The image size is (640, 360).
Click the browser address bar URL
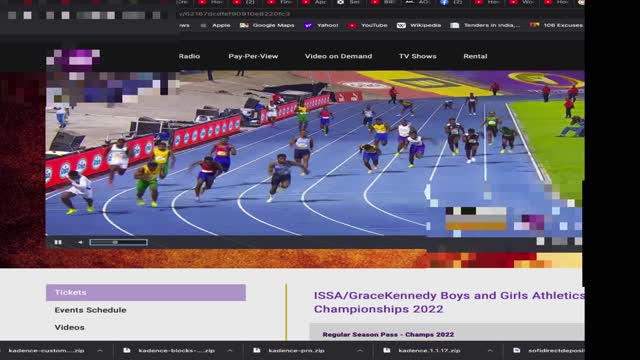(x=235, y=14)
